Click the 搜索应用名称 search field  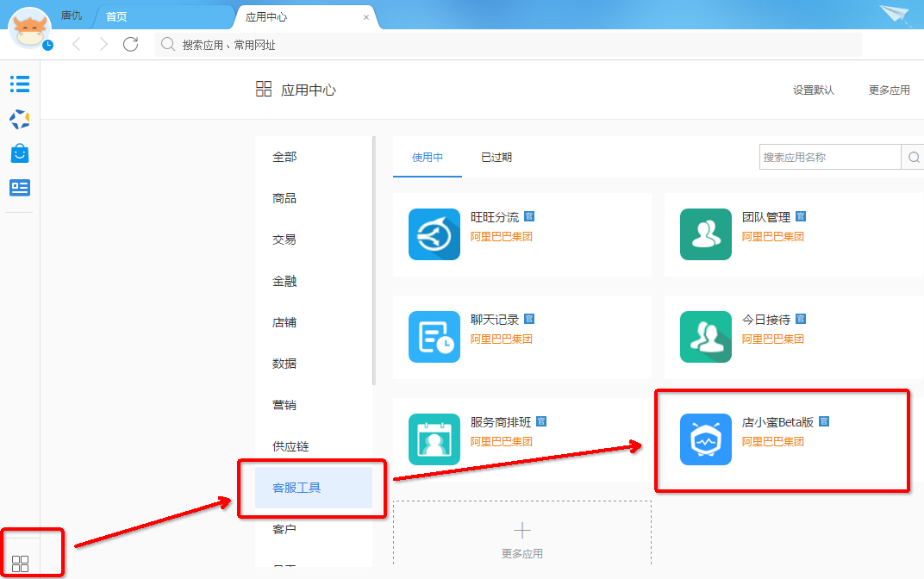829,158
